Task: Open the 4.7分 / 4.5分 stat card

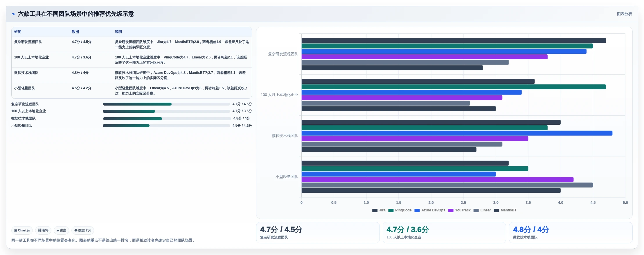Action: pyautogui.click(x=318, y=233)
